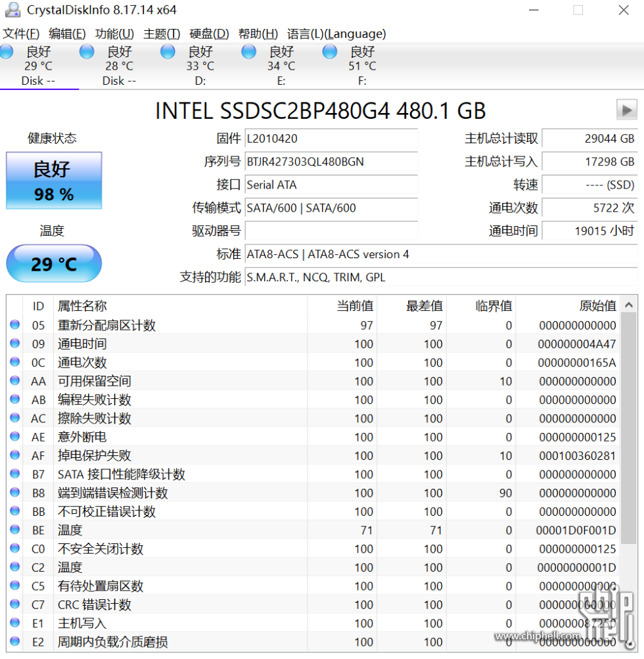Click the 良好 98 % health status button
Image resolution: width=644 pixels, height=659 pixels.
(54, 181)
